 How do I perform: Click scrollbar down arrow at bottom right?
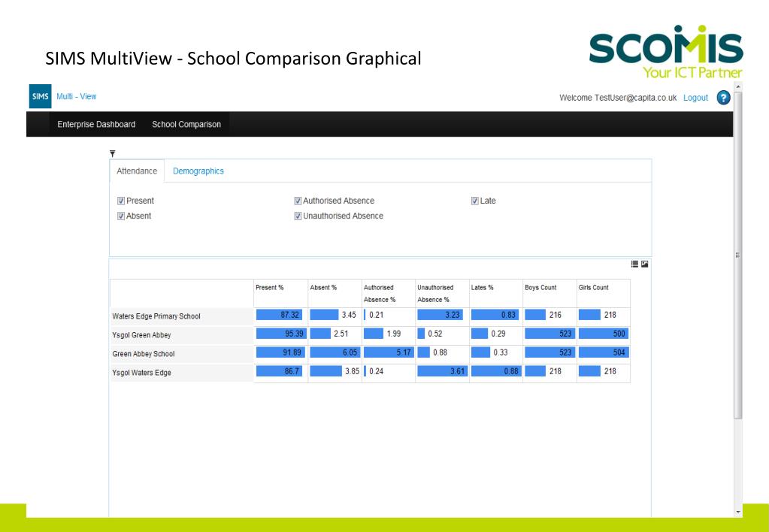pos(739,512)
